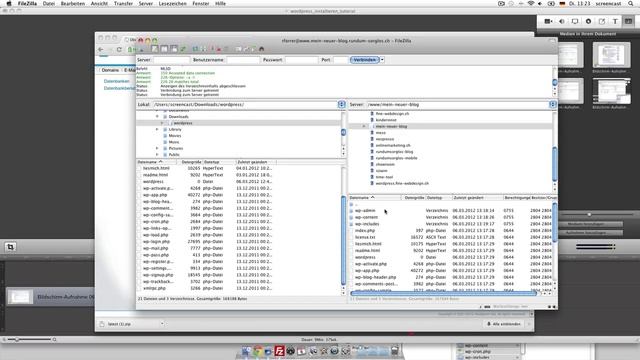Click the Verbinden button
This screenshot has height=360, width=640.
pos(364,60)
